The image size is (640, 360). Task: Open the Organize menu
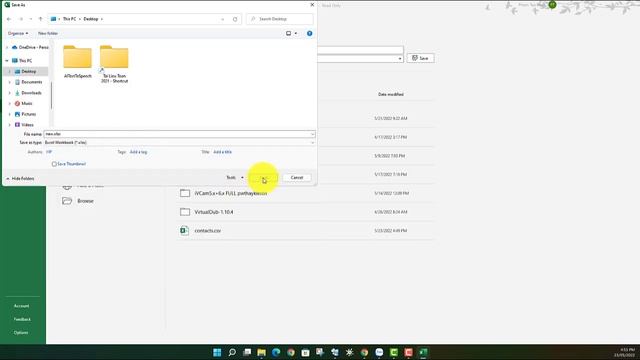click(x=18, y=33)
